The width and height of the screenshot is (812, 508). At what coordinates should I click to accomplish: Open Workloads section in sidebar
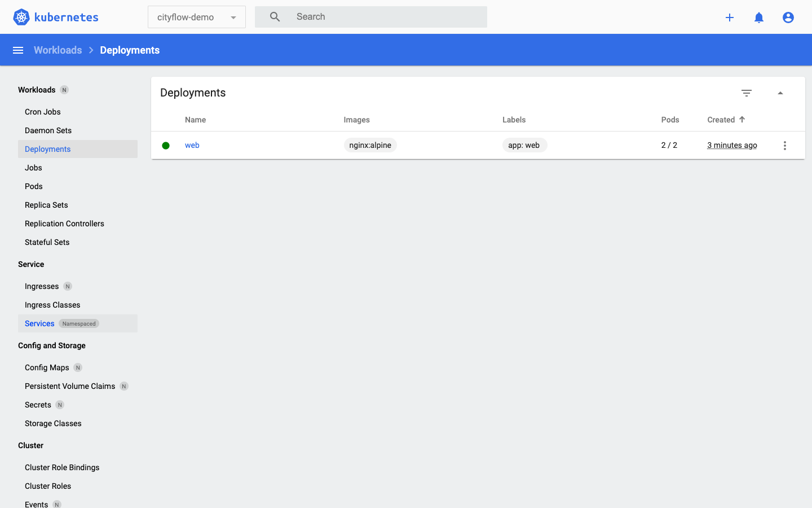coord(37,90)
